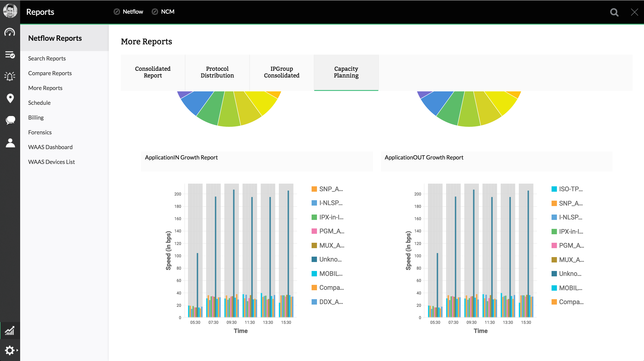Expand the settings gear menu arrow
This screenshot has width=644, height=361.
[17, 350]
